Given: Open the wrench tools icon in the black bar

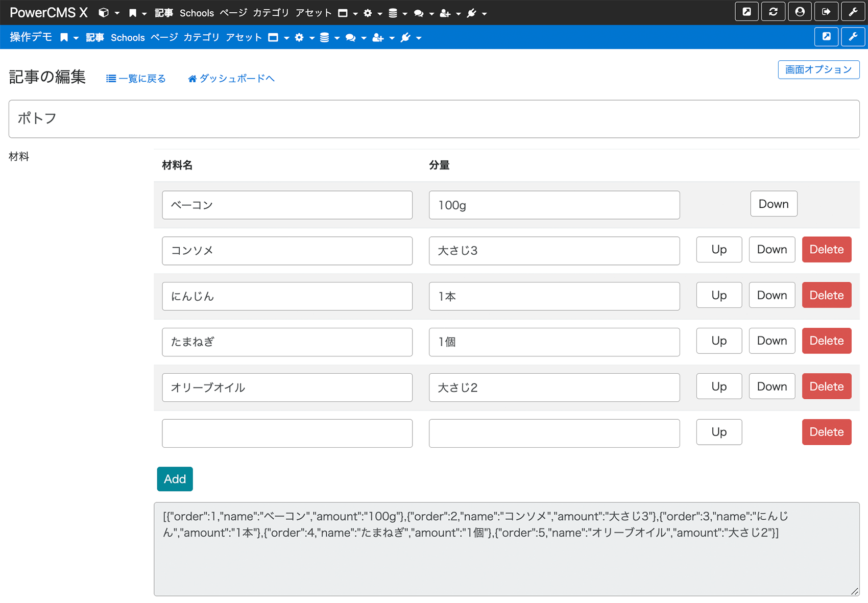Looking at the screenshot, I should point(853,11).
